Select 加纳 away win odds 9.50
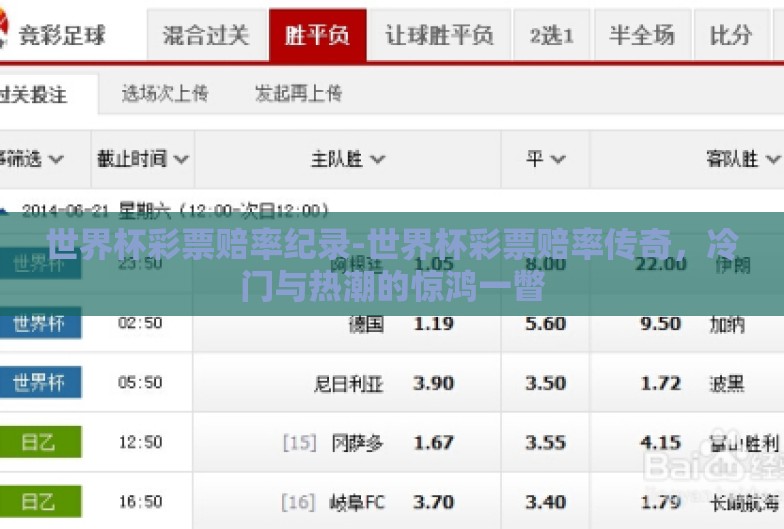 coord(660,324)
